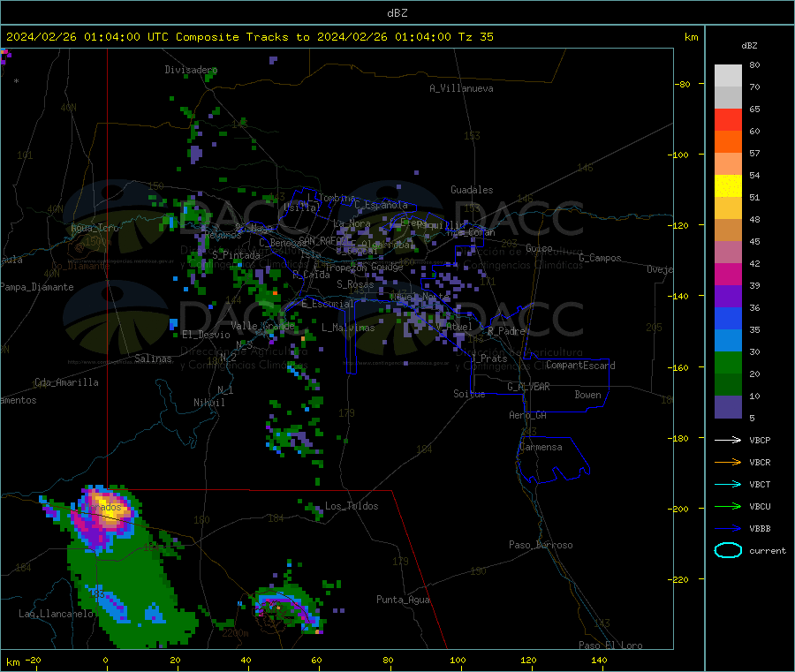Click the 'Salinas' map label
Screen dimensions: 795x672
point(153,359)
